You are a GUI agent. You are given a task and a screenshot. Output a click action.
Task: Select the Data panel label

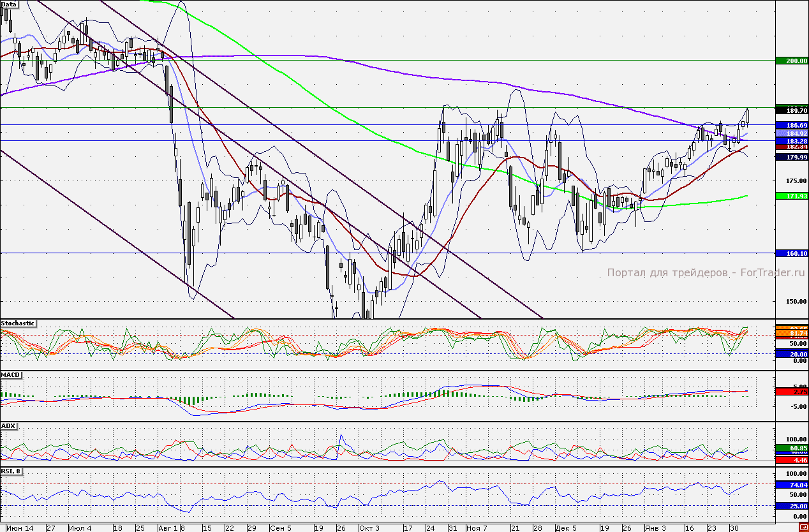(x=10, y=4)
